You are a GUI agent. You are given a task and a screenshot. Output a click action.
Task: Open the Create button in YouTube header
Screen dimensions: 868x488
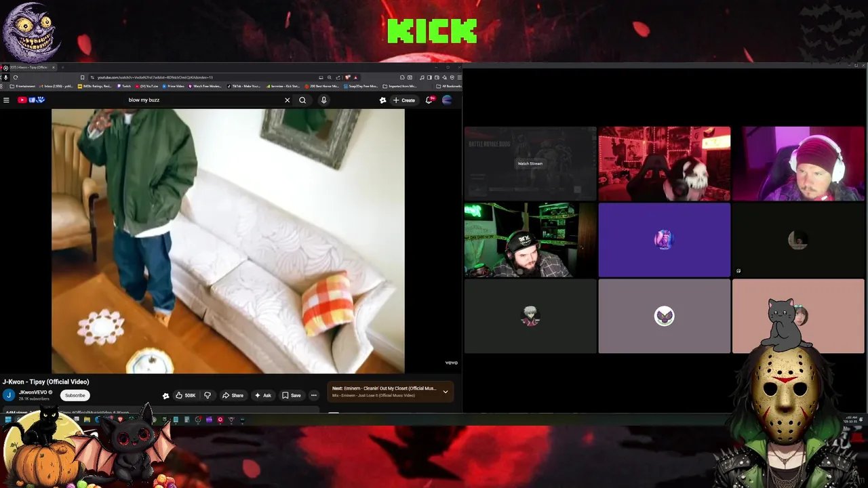click(x=404, y=100)
